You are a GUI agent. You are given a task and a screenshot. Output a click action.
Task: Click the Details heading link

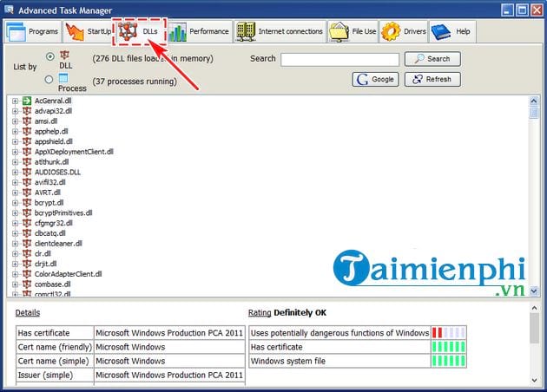(x=28, y=312)
